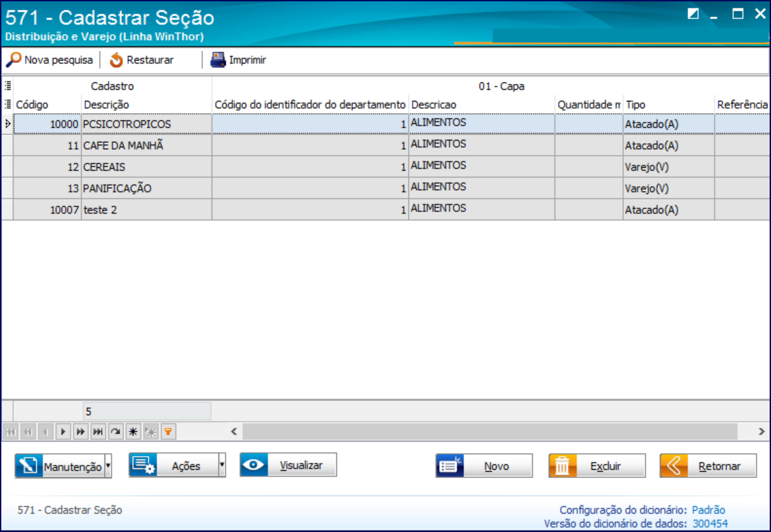Open the column chooser icon beside Código
Image resolution: width=771 pixels, height=532 pixels.
(8, 104)
